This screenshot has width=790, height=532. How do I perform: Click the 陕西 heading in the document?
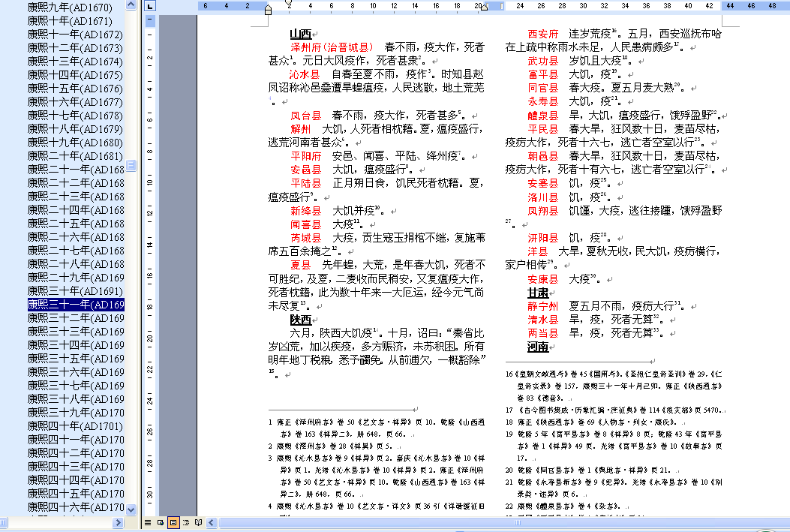coord(279,319)
